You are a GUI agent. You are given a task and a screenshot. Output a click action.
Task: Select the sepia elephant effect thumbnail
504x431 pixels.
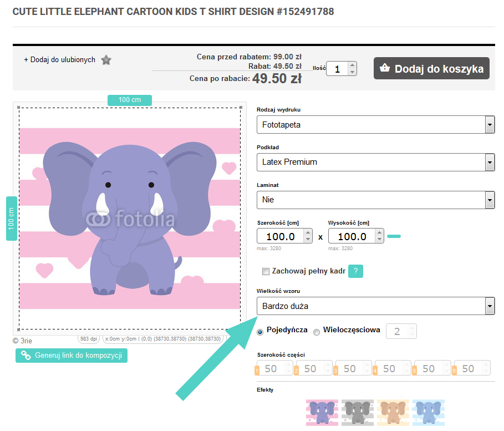click(x=393, y=412)
